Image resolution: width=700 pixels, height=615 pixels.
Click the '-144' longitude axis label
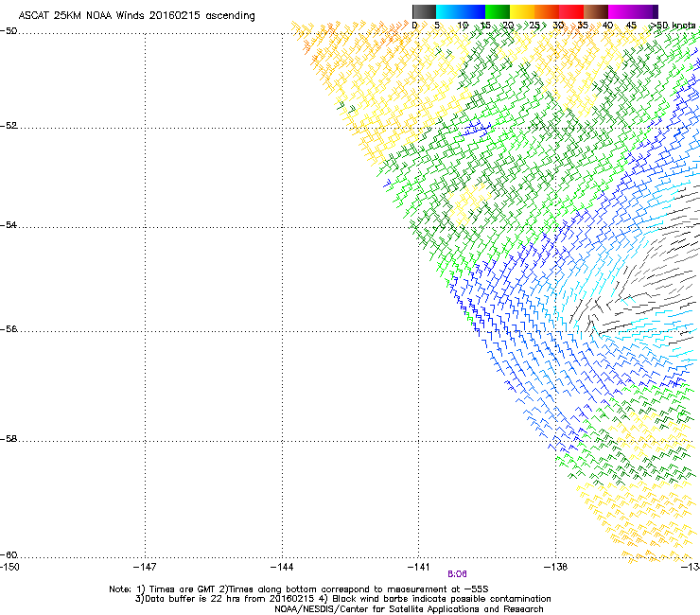(282, 567)
